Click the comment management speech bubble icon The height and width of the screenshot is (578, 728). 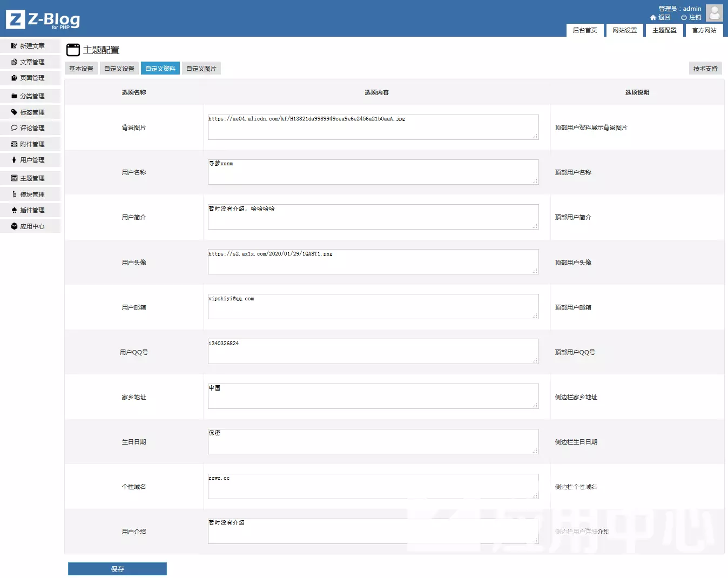(14, 128)
